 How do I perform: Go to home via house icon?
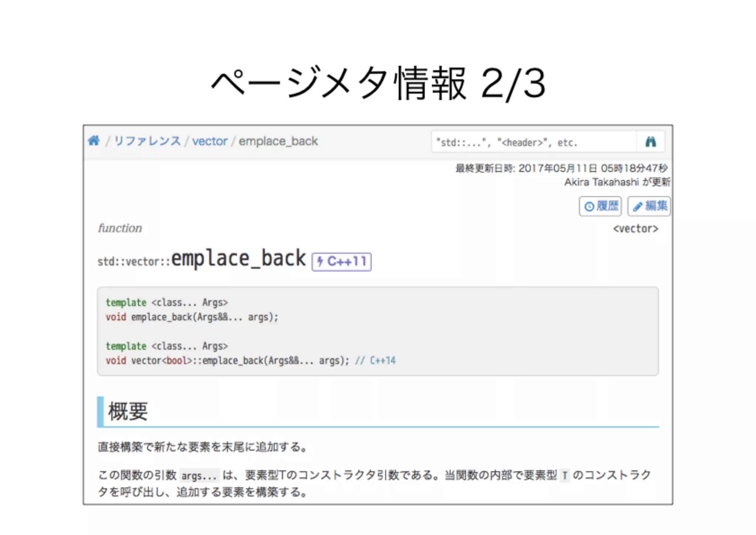pos(94,141)
